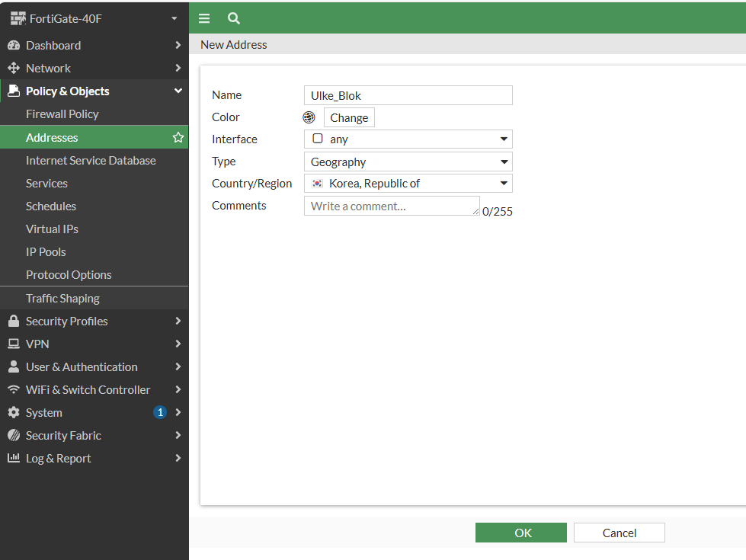Open the Type dropdown showing Geography
Screen dimensions: 746x560
click(408, 162)
